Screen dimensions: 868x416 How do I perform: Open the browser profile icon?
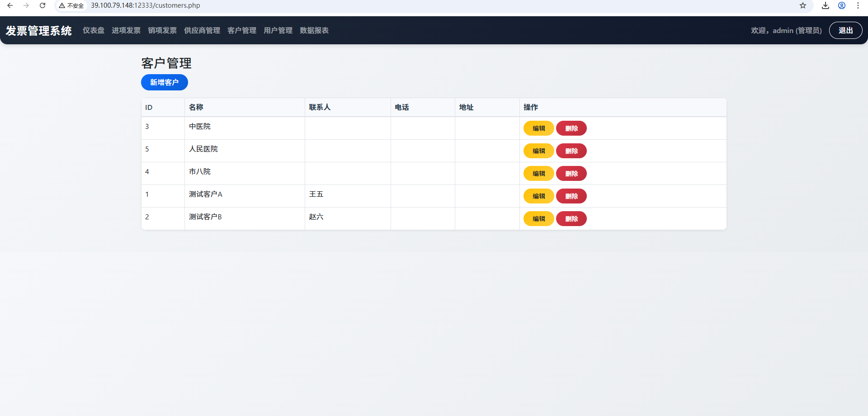pos(842,5)
